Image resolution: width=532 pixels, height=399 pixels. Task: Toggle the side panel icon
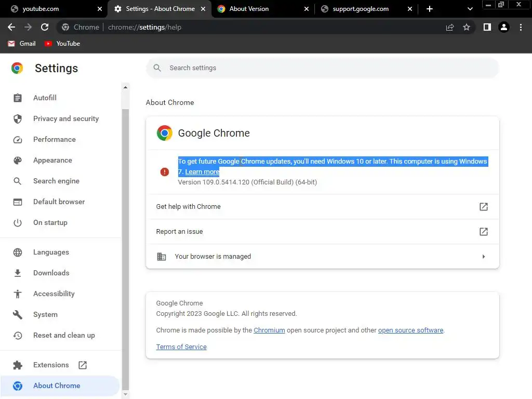(487, 27)
